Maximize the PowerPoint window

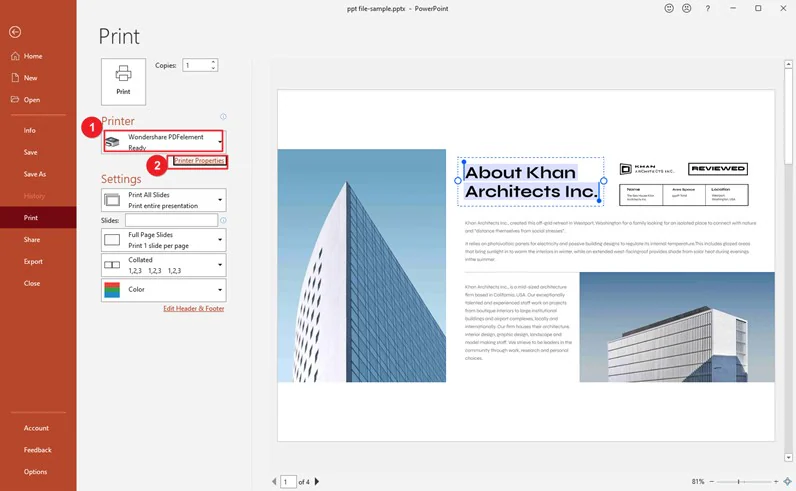tap(758, 8)
